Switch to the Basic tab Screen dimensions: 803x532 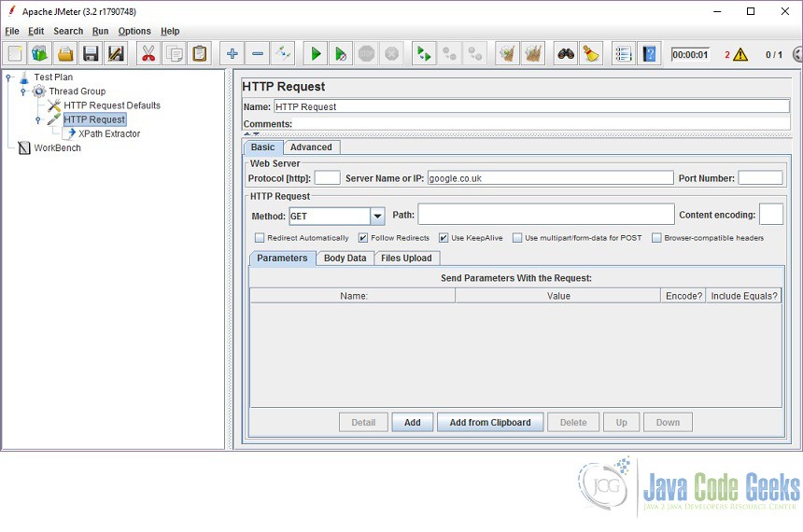(x=262, y=147)
